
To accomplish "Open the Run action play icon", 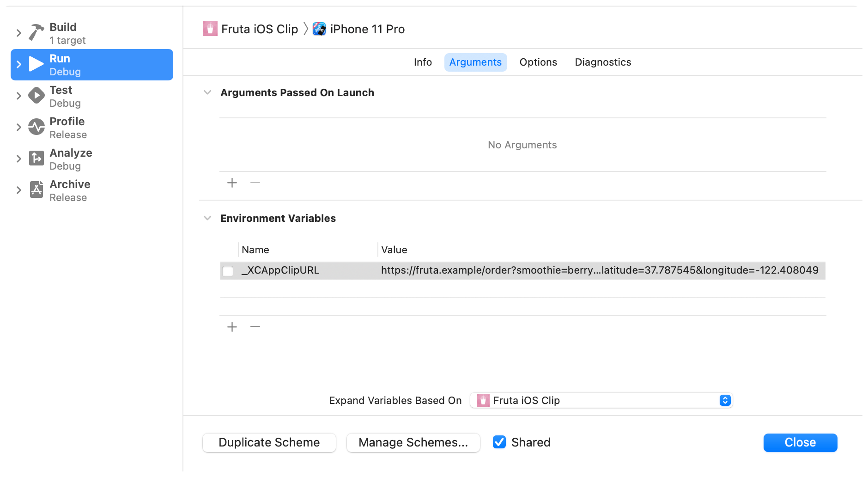I will pyautogui.click(x=36, y=64).
